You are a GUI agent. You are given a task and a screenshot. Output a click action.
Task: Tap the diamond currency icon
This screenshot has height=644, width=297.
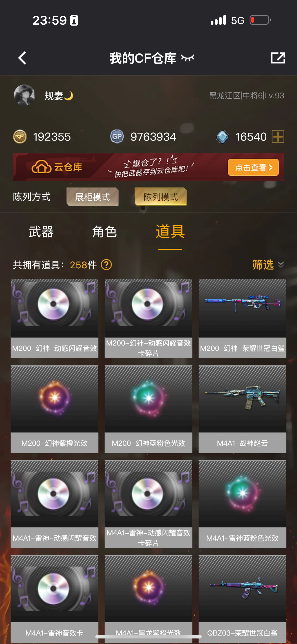[x=222, y=137]
